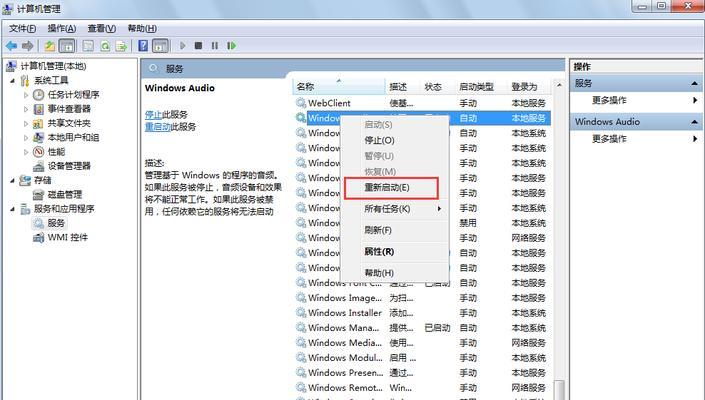
Task: Collapse the 系统工具 tree node
Action: 13,80
